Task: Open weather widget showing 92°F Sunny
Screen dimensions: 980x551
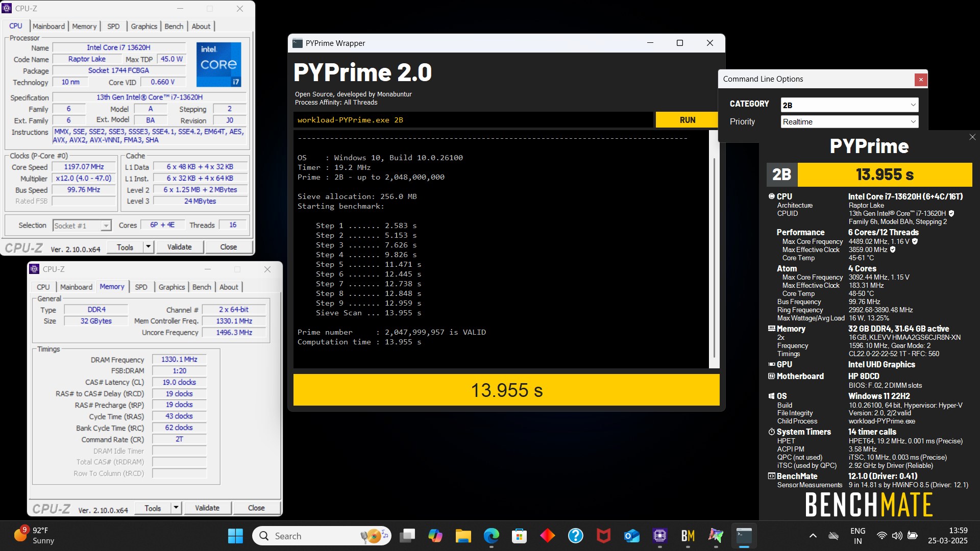Action: [x=34, y=536]
